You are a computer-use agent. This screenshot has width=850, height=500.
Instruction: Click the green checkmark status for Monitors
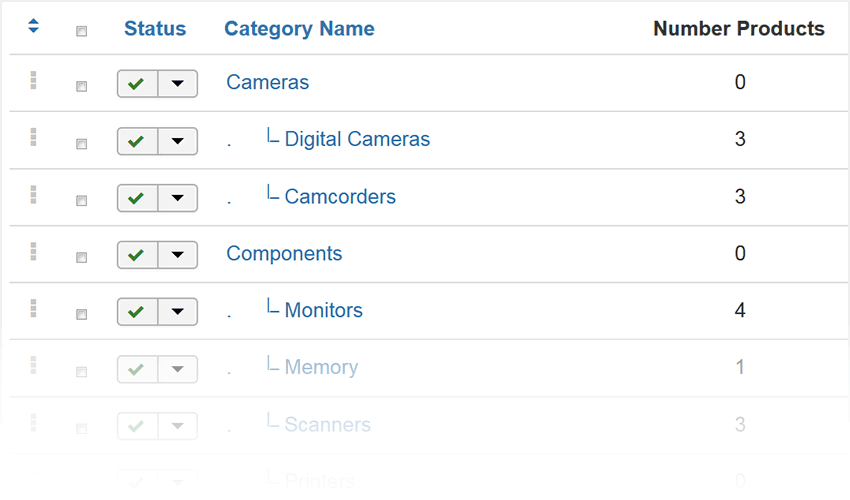[137, 312]
